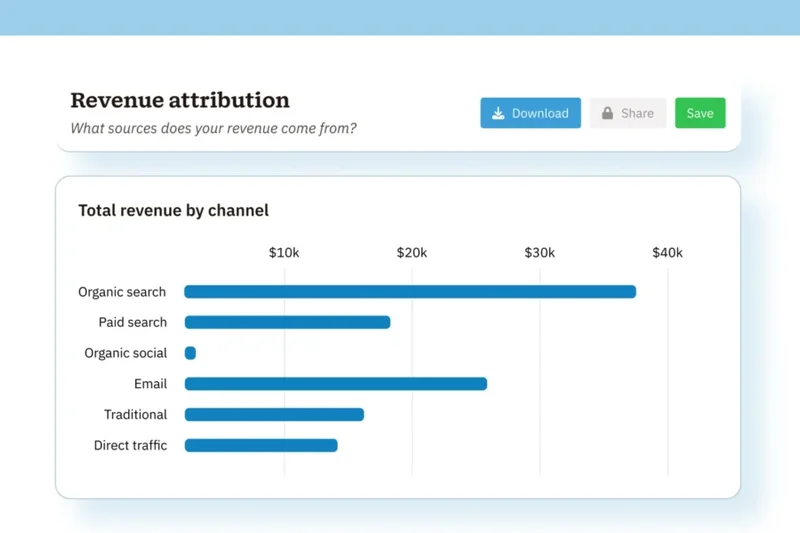This screenshot has height=533, width=800.
Task: Select the Organic search revenue bar
Action: [x=410, y=292]
